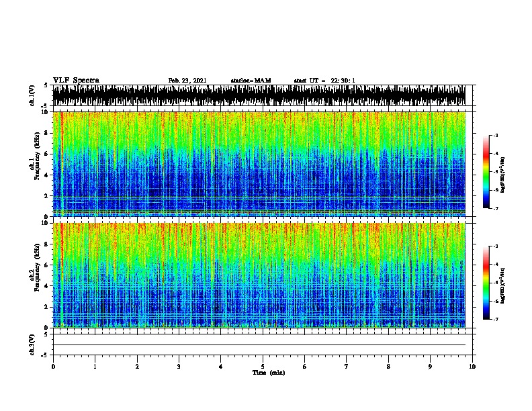The width and height of the screenshot is (532, 411).
Task: Click the "Time (min)" x-axis title
Action: pyautogui.click(x=269, y=373)
